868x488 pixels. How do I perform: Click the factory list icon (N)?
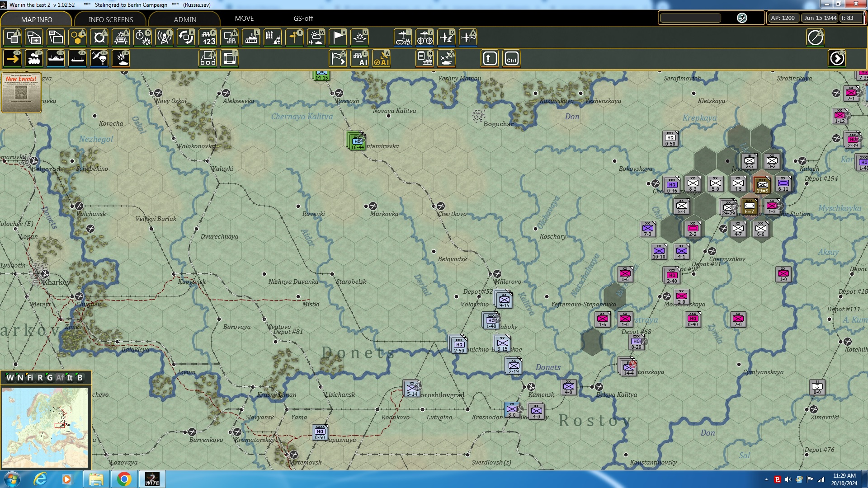[425, 59]
